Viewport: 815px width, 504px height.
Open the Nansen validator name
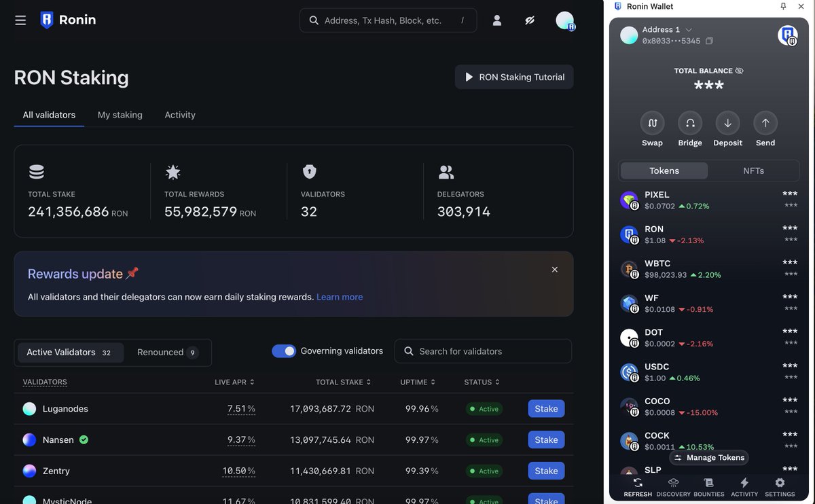click(x=58, y=440)
